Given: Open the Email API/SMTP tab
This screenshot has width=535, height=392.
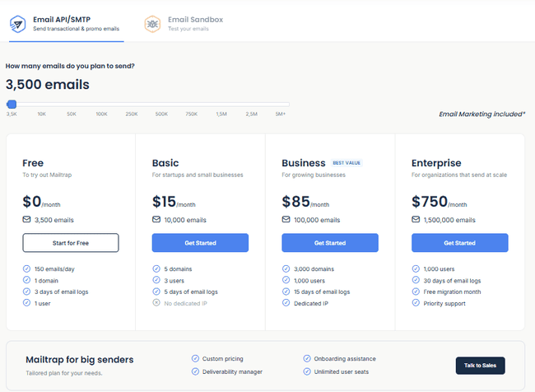Looking at the screenshot, I should pos(66,24).
